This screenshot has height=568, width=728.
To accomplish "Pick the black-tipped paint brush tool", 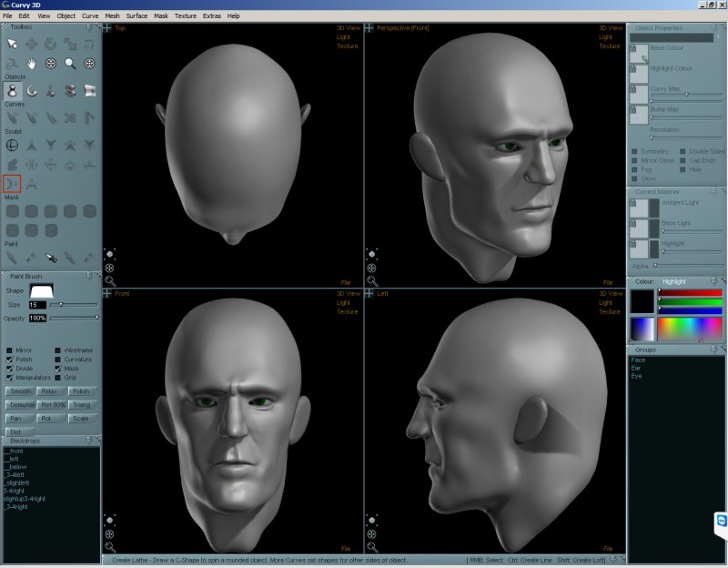I will (x=51, y=259).
